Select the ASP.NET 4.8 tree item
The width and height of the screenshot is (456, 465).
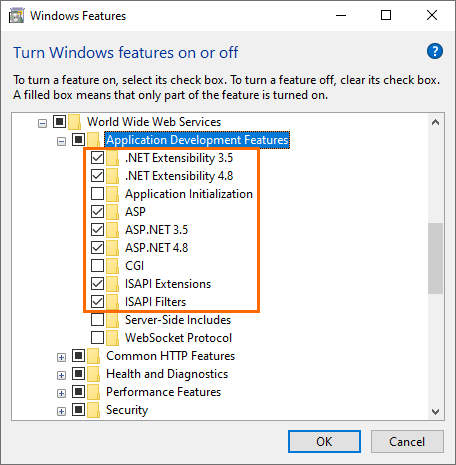(x=157, y=248)
